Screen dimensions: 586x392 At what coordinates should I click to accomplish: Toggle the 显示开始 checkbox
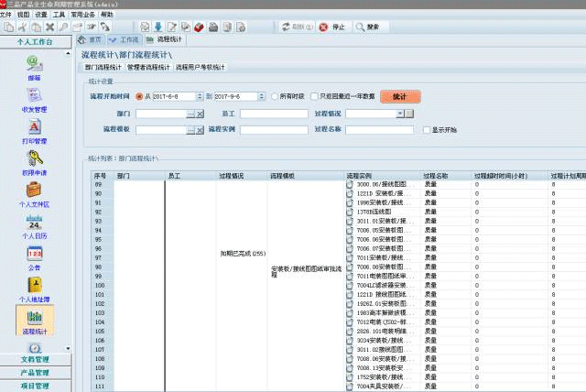(x=424, y=130)
